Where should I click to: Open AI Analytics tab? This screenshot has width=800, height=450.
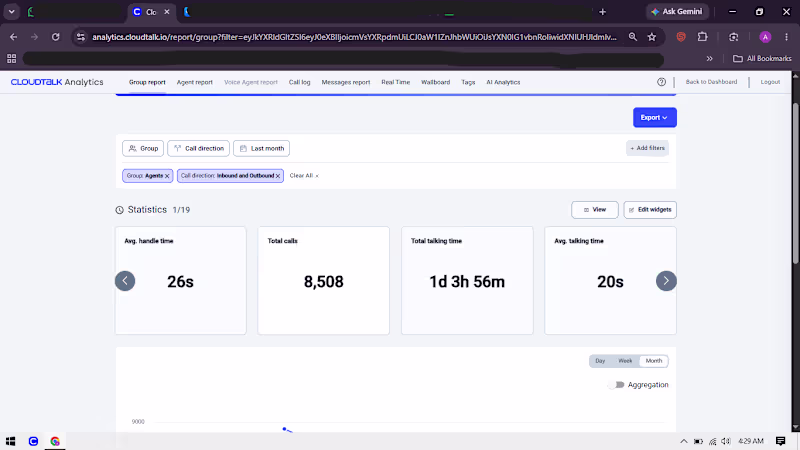[503, 82]
